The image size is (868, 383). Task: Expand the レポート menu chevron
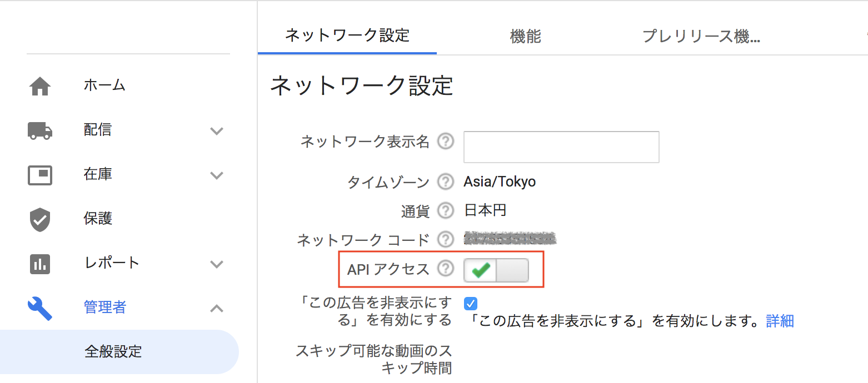(x=217, y=264)
